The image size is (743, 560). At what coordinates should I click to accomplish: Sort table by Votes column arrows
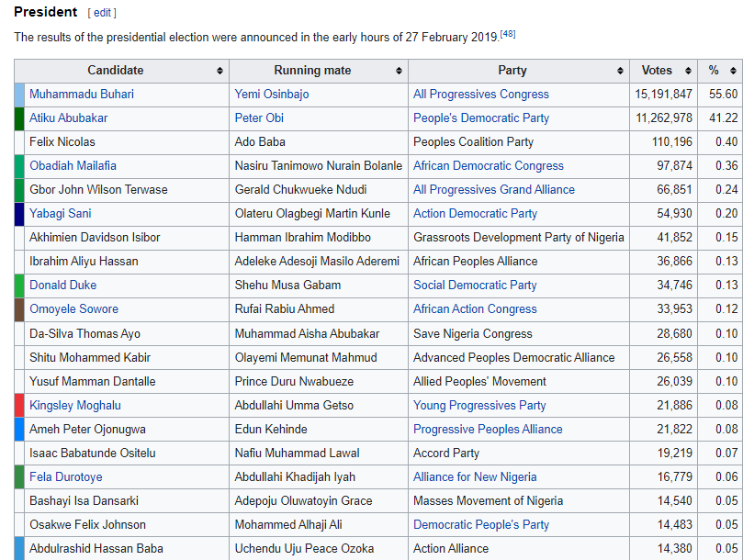[688, 71]
